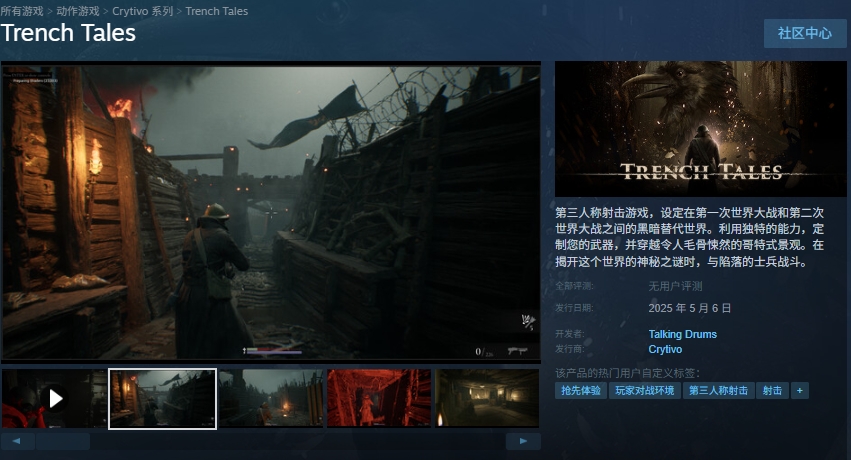Select the 射击 tag

pyautogui.click(x=772, y=391)
